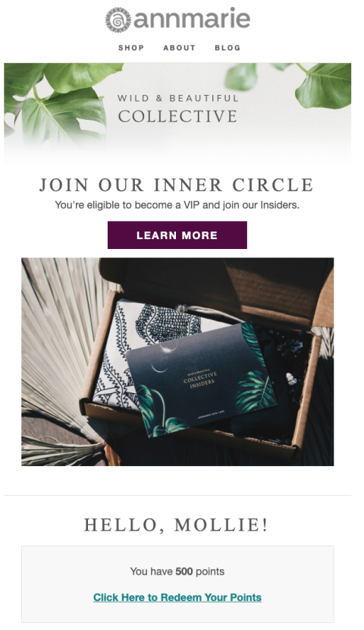This screenshot has width=364, height=630.
Task: Select the Join Our Inner Circle heading
Action: tap(176, 185)
